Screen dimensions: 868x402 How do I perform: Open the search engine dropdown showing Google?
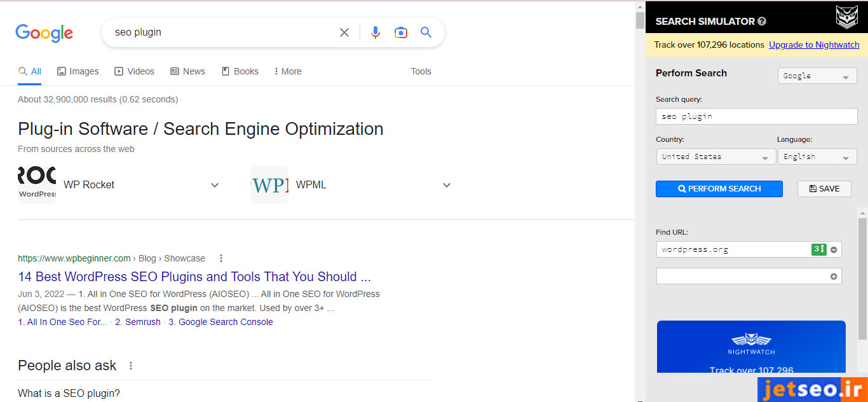click(817, 76)
